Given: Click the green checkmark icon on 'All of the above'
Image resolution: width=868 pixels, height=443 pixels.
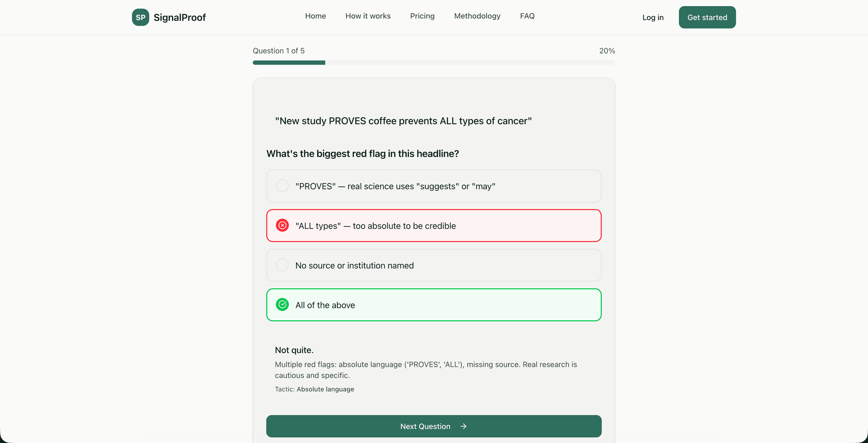Looking at the screenshot, I should coord(282,305).
